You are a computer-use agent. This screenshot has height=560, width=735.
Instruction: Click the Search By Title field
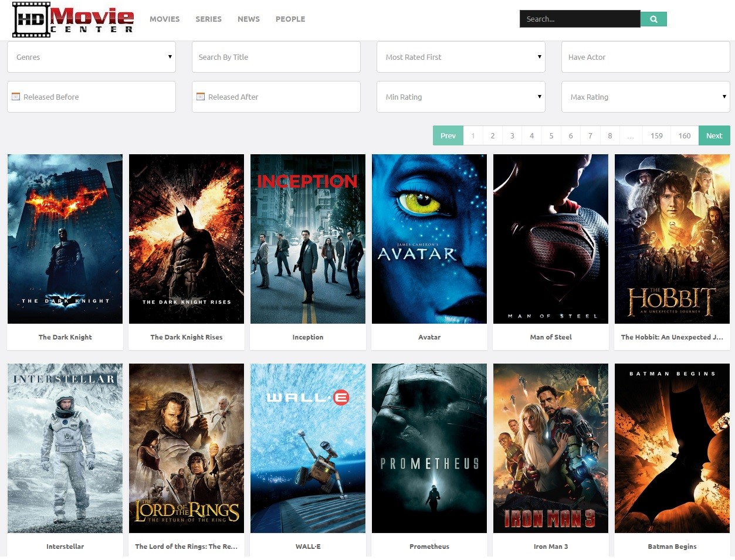276,57
